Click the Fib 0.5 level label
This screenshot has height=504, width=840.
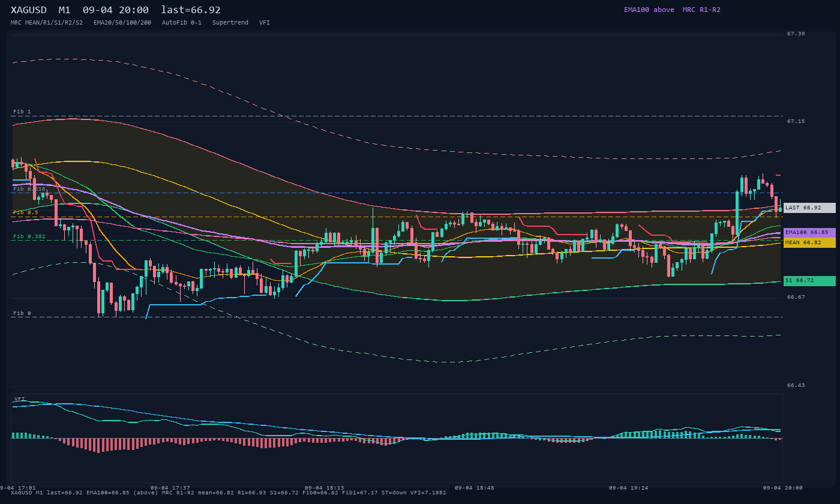pos(26,212)
